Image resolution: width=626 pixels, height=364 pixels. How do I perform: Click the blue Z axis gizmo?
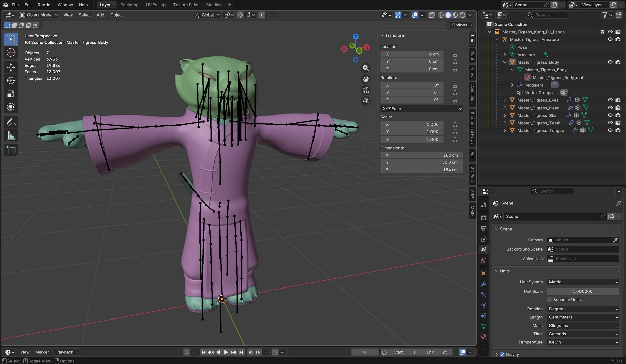click(x=356, y=37)
